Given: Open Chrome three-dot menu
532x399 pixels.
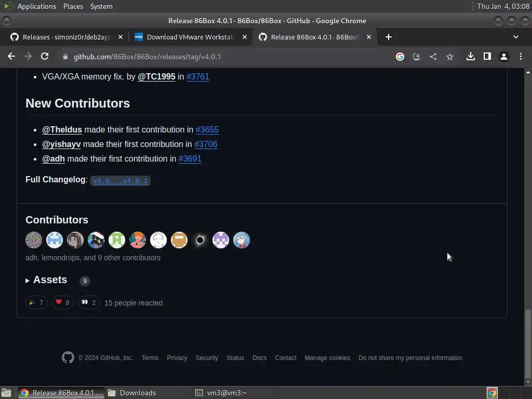Looking at the screenshot, I should tap(521, 56).
